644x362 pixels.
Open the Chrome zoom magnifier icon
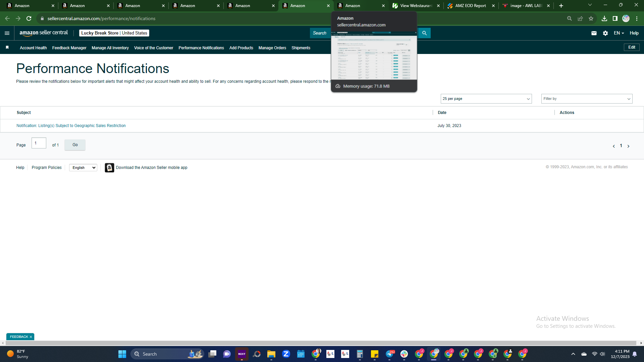tap(570, 18)
